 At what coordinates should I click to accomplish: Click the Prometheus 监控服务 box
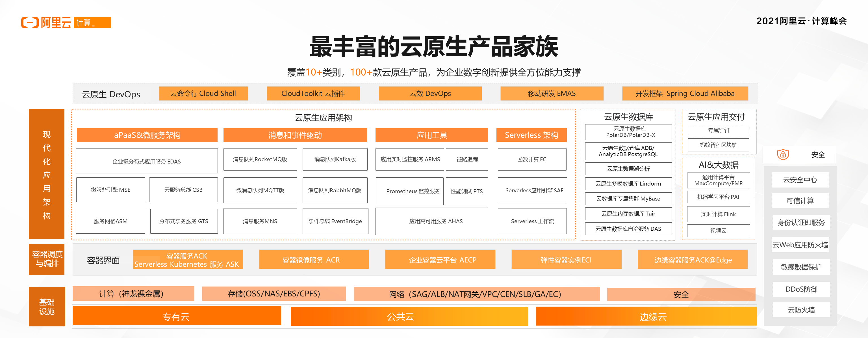point(410,191)
